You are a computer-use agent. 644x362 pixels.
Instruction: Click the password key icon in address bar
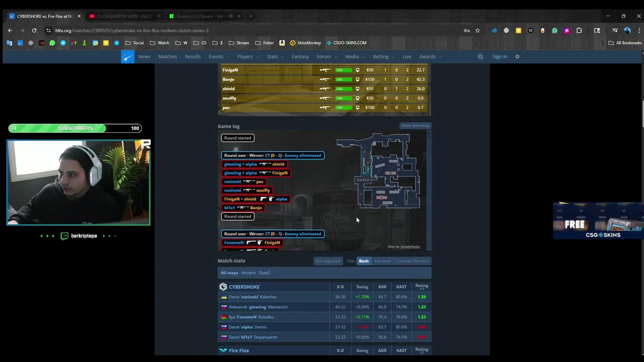(467, 31)
